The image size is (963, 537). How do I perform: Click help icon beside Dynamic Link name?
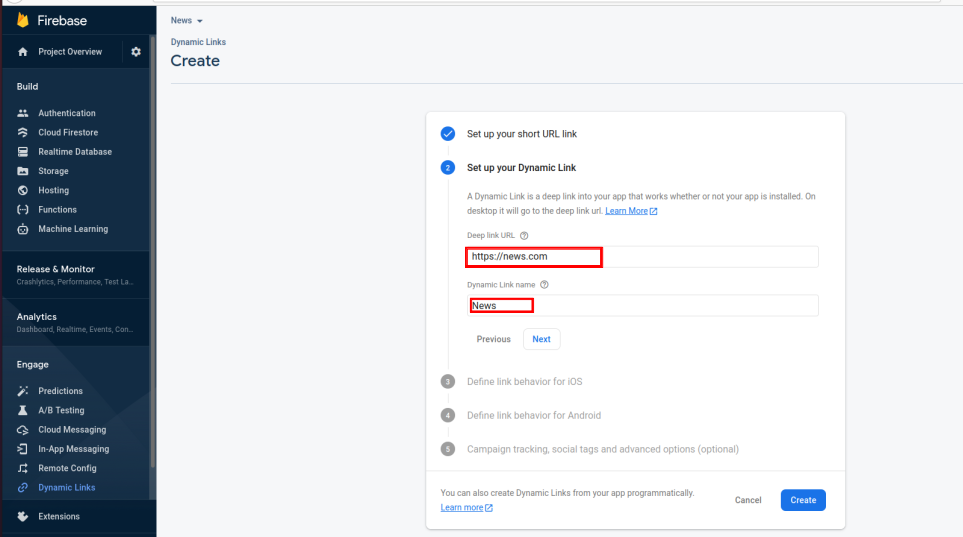pos(544,285)
